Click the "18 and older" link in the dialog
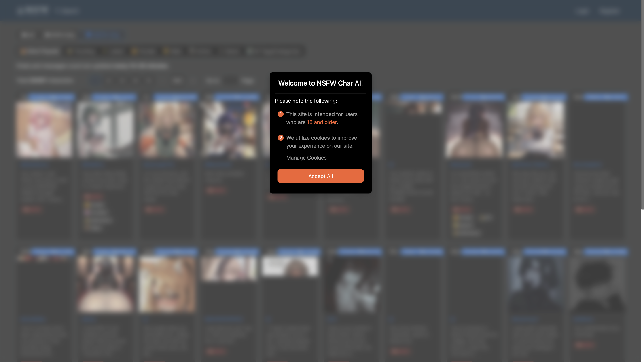Viewport: 644px width, 362px height. click(322, 122)
